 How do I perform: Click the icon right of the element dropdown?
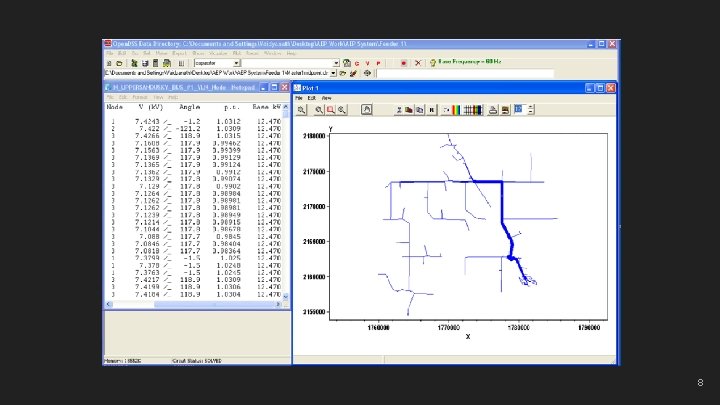point(347,63)
